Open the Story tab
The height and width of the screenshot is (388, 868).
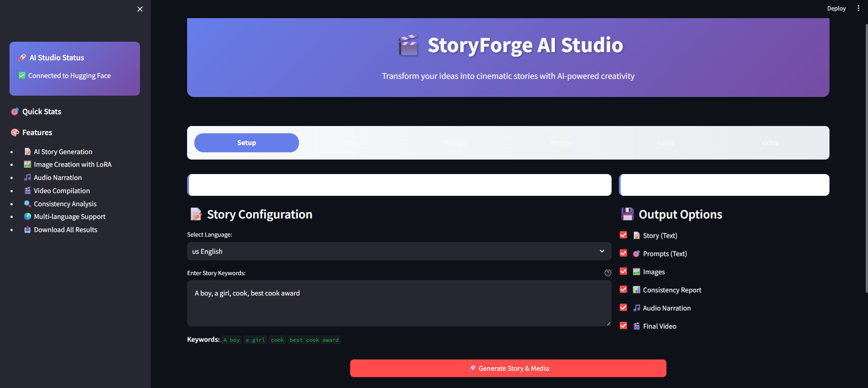tap(351, 143)
